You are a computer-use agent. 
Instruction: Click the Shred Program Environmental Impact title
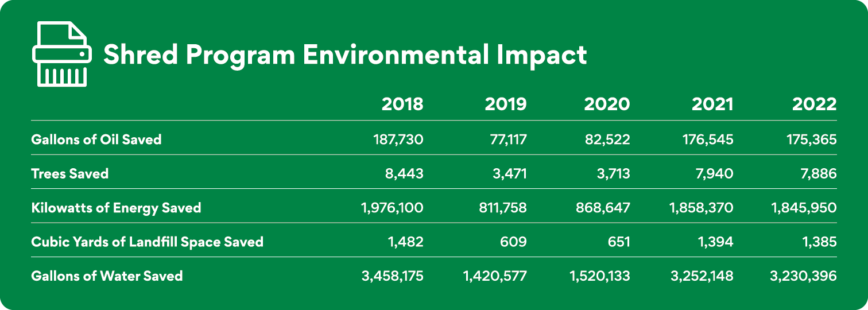[344, 55]
